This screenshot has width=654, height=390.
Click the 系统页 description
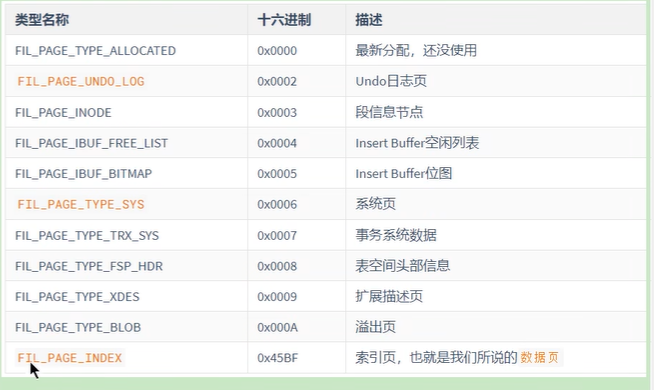(375, 204)
